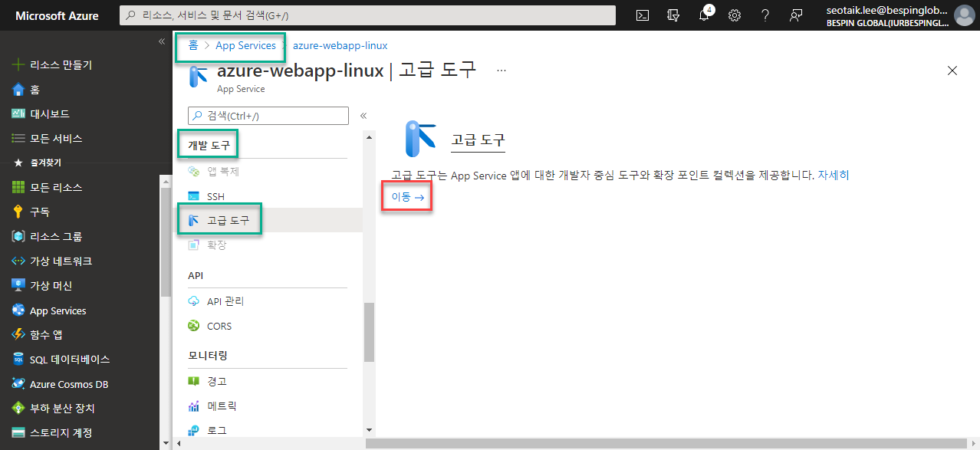Open the portal settings gear icon

pyautogui.click(x=734, y=15)
